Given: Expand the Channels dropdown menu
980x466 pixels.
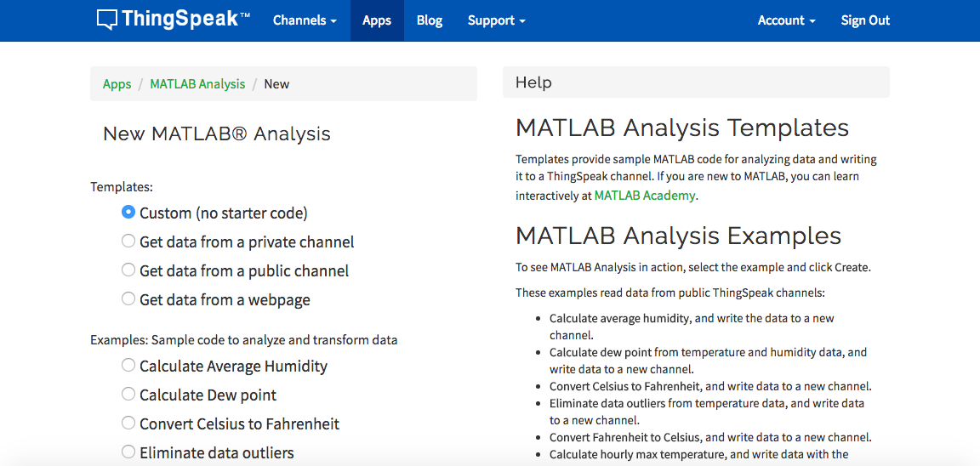Looking at the screenshot, I should click(x=305, y=20).
